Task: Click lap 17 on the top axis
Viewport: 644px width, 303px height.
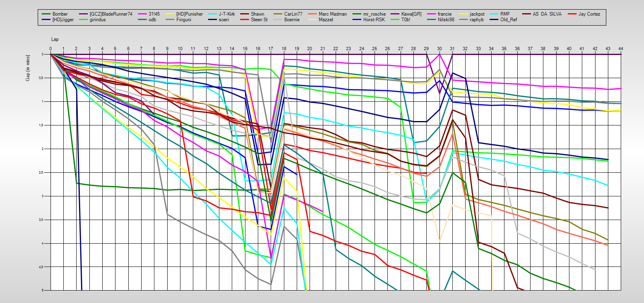Action: click(271, 49)
